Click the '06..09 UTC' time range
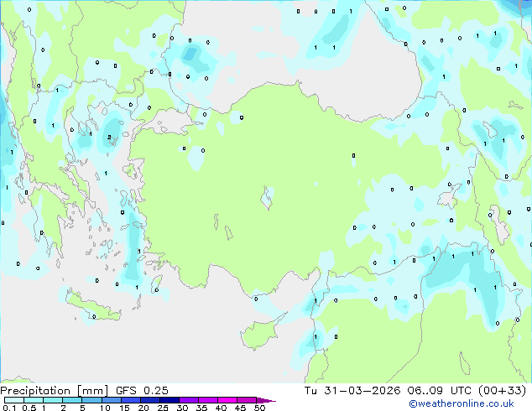This screenshot has width=532, height=411. 439,391
